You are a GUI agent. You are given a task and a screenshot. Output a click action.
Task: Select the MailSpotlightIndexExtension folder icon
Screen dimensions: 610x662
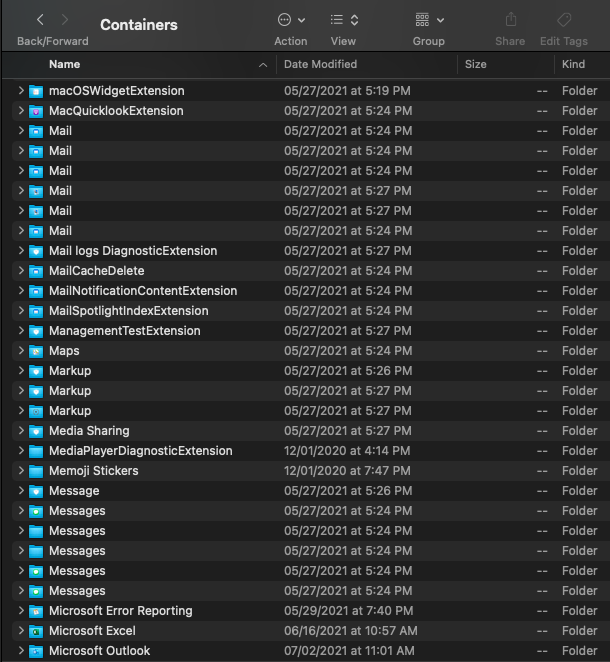(36, 311)
